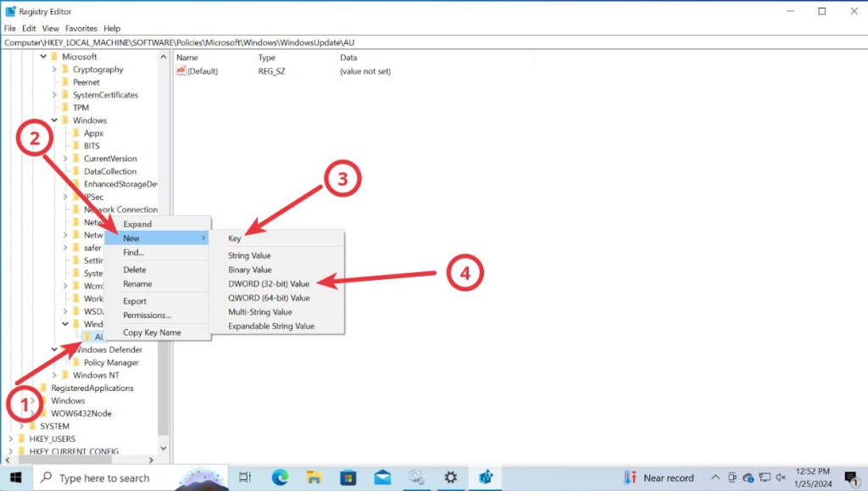Open the Edit menu
Image resolution: width=868 pixels, height=491 pixels.
pos(29,28)
